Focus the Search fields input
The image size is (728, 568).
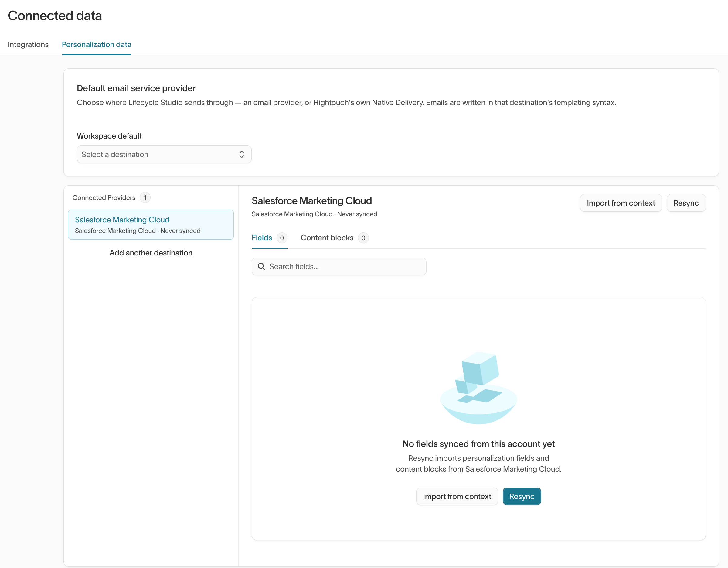pos(339,266)
